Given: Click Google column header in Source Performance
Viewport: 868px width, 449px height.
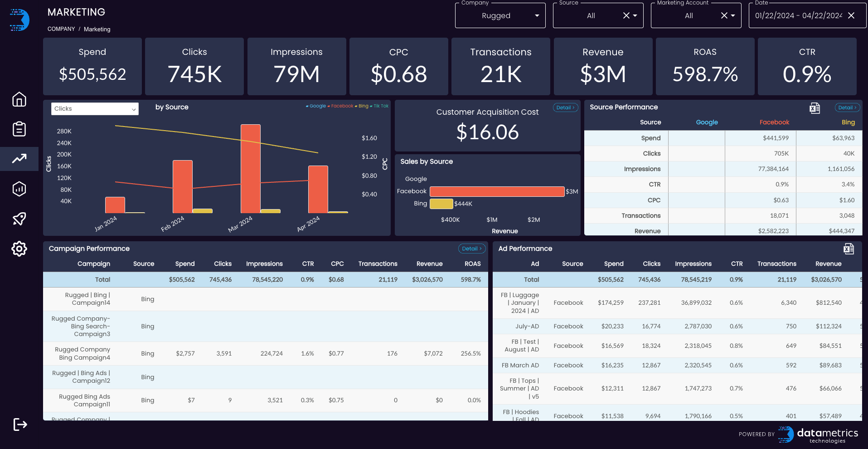Looking at the screenshot, I should tap(707, 122).
